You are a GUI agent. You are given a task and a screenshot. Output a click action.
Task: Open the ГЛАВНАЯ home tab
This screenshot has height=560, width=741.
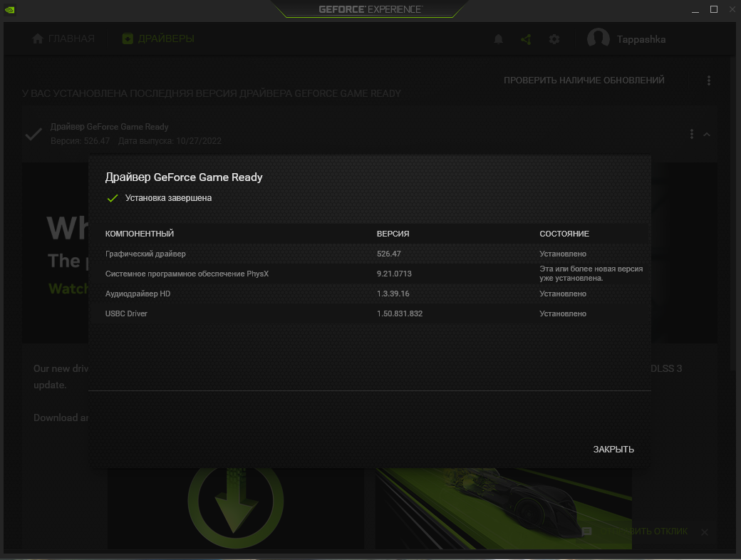(63, 38)
